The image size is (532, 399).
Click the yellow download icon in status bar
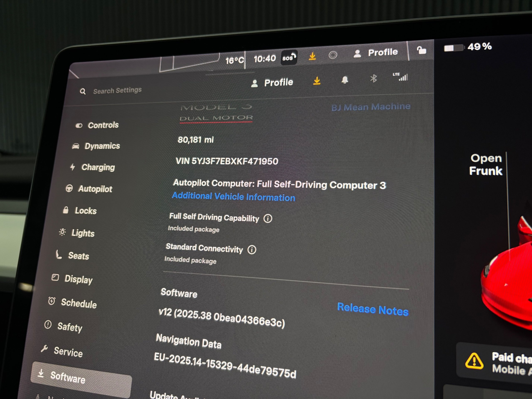(x=312, y=56)
